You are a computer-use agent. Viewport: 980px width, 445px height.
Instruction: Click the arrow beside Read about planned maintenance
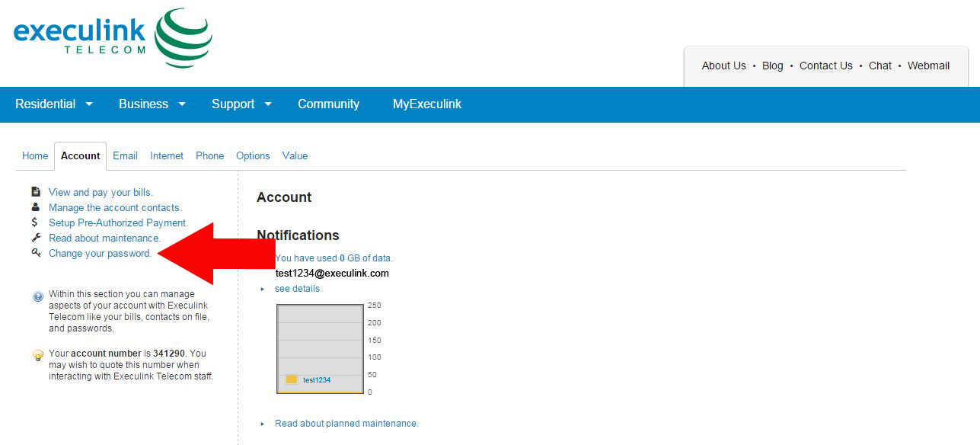263,424
